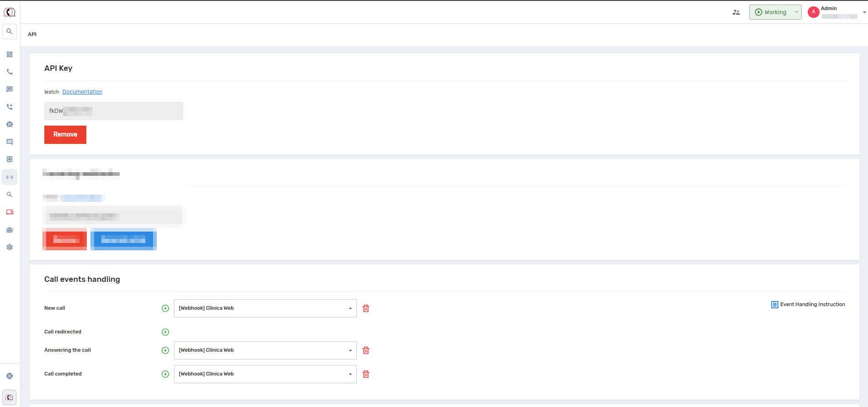This screenshot has width=868, height=407.
Task: Delete the Call completed webhook handler
Action: click(366, 374)
